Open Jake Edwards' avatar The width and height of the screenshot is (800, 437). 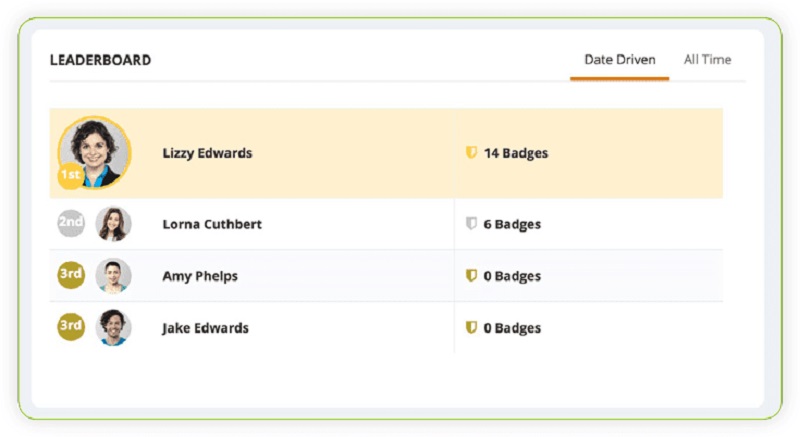pyautogui.click(x=113, y=327)
